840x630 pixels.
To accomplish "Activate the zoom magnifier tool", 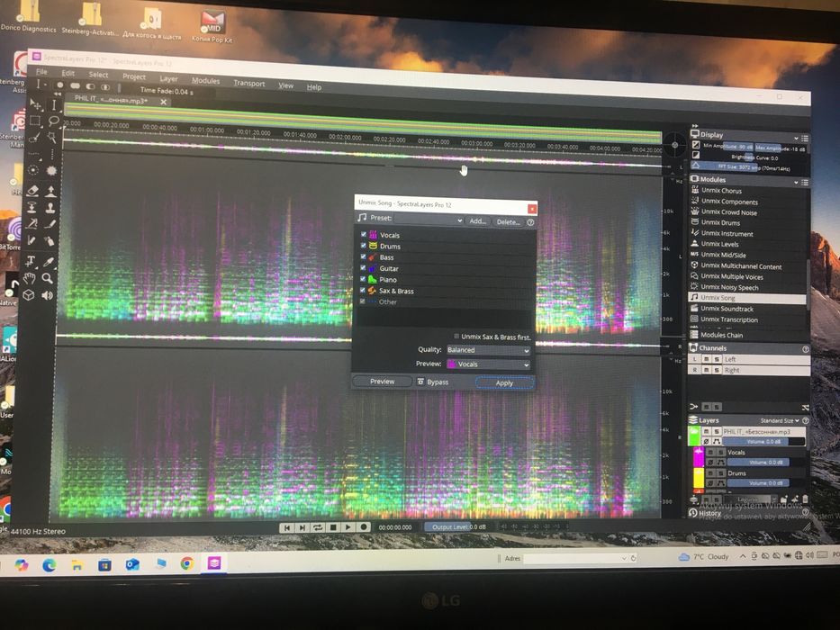I will point(48,278).
